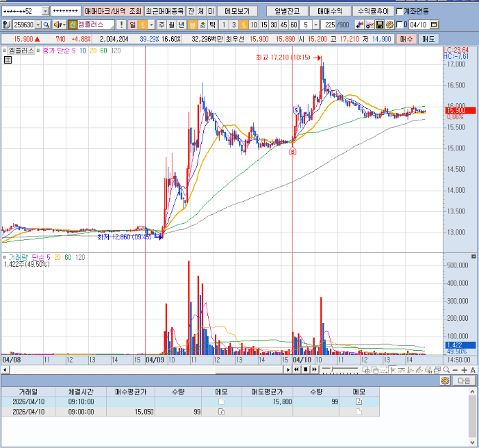This screenshot has height=448, width=479.
Task: Expand the 엠플러스 stock name dropdown corner
Action: 112,27
